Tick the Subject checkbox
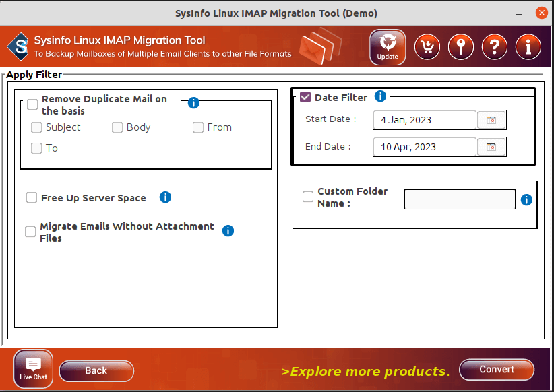The height and width of the screenshot is (392, 554). pos(36,127)
